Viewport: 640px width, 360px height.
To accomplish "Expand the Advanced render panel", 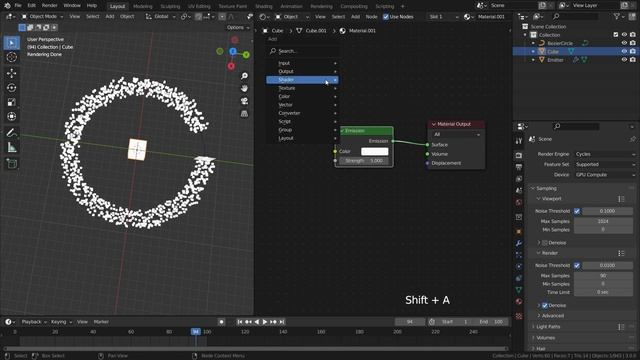I will pyautogui.click(x=553, y=316).
